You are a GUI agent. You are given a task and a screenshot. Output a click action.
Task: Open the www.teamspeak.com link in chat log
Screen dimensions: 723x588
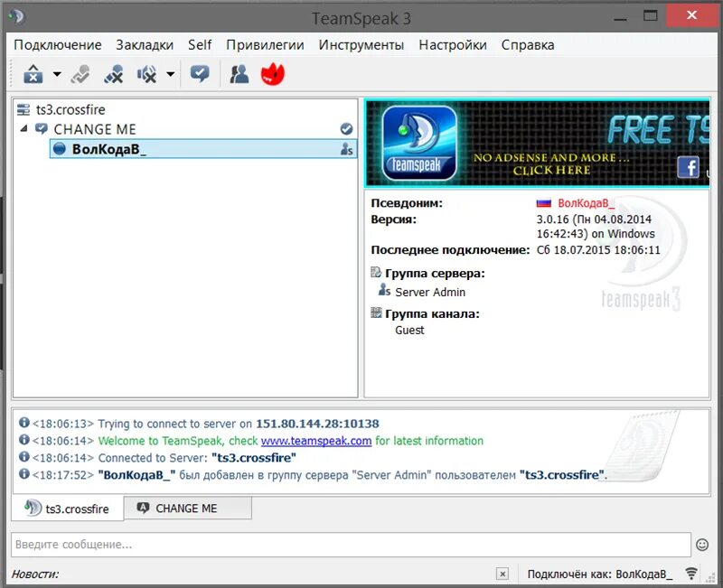(x=316, y=441)
